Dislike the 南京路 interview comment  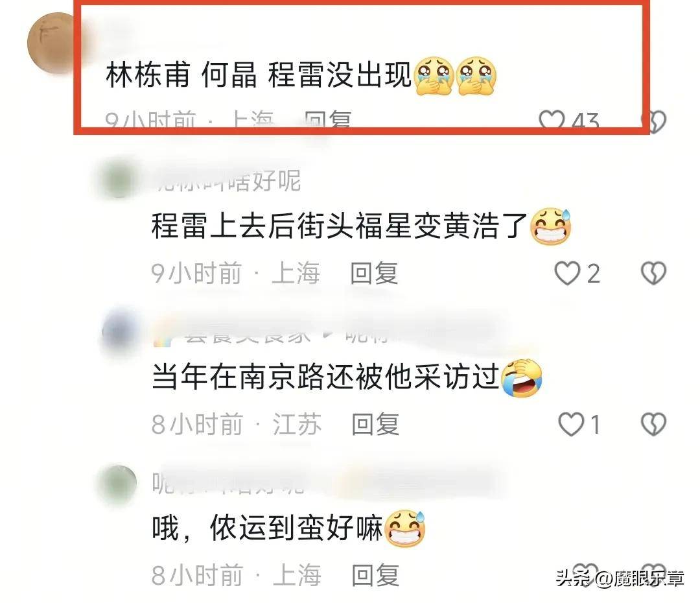click(x=653, y=424)
